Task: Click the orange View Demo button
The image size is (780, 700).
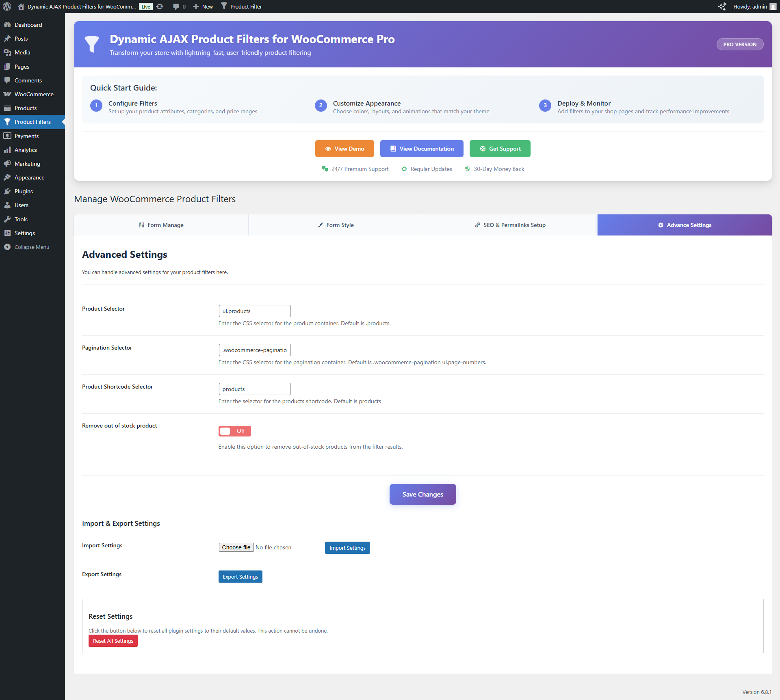Action: pyautogui.click(x=344, y=149)
